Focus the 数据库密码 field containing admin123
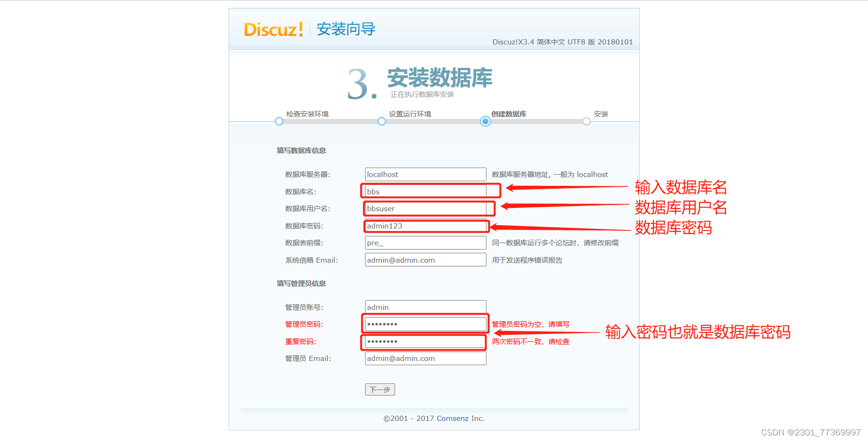 click(426, 226)
